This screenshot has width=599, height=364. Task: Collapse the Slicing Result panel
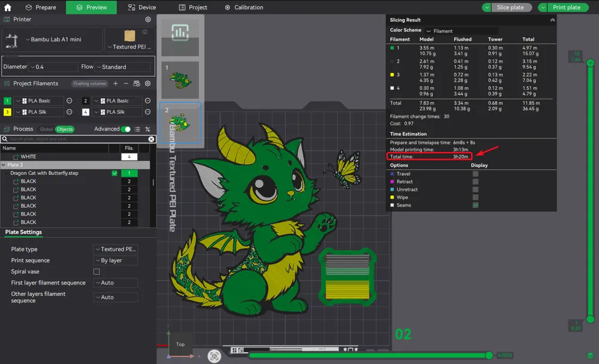click(552, 20)
